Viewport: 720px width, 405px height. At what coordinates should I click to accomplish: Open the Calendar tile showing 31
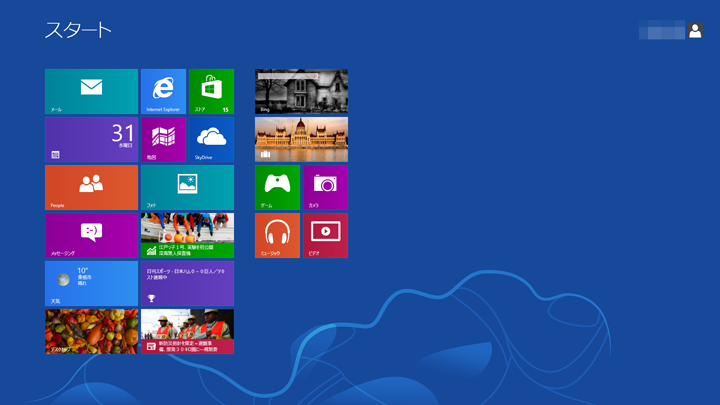coord(91,140)
